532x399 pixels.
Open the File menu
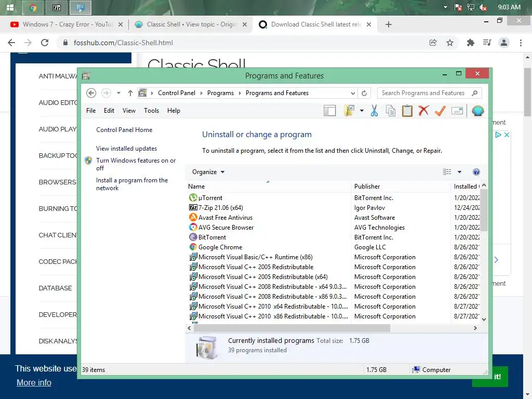click(x=91, y=111)
